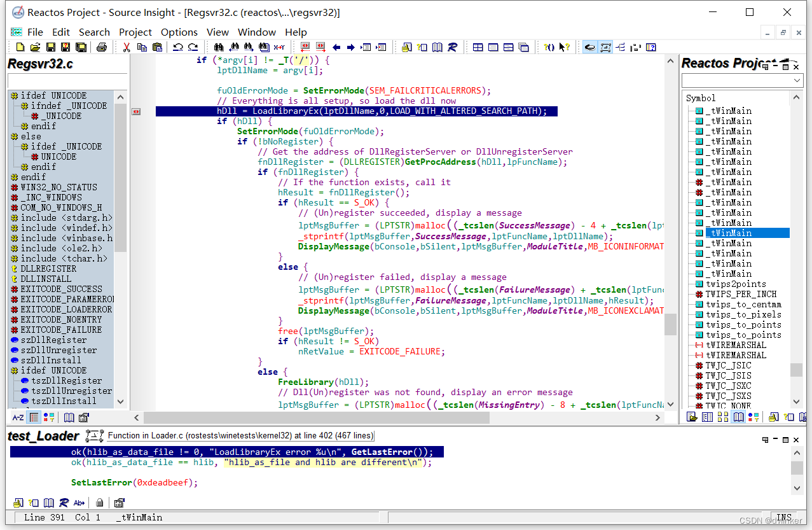This screenshot has width=812, height=530.
Task: Toggle symbol list outline view button beside A-Z
Action: (x=34, y=417)
